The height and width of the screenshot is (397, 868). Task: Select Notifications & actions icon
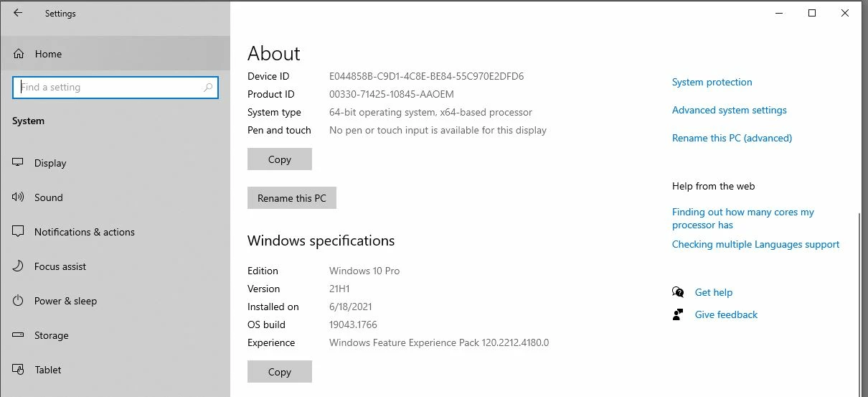19,232
